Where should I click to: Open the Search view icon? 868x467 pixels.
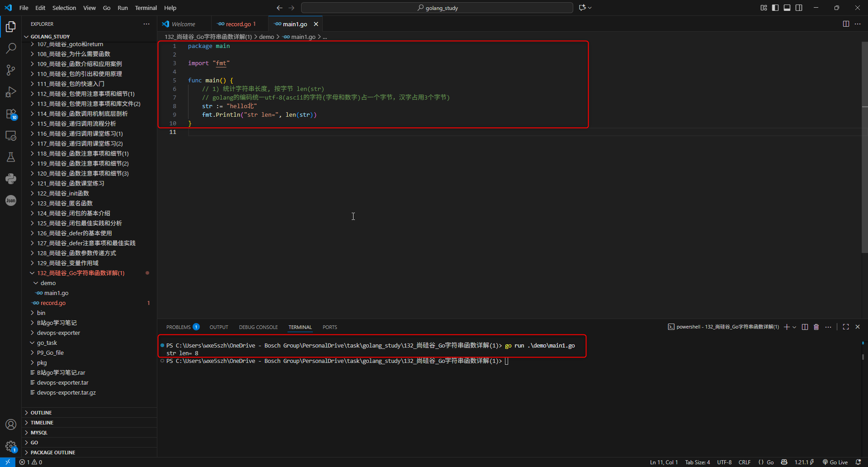[x=11, y=48]
